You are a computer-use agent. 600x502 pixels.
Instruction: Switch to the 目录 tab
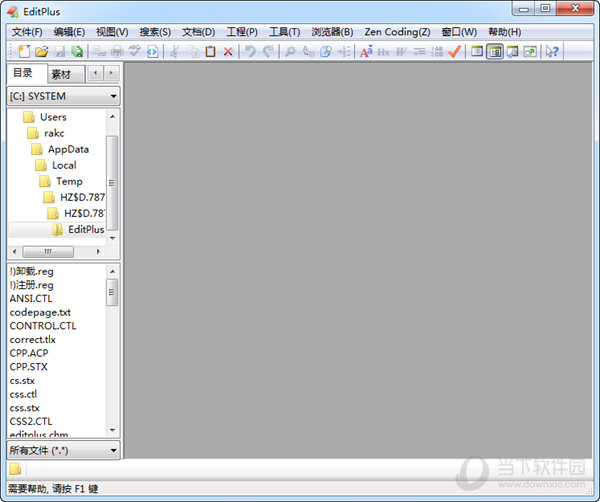coord(27,73)
